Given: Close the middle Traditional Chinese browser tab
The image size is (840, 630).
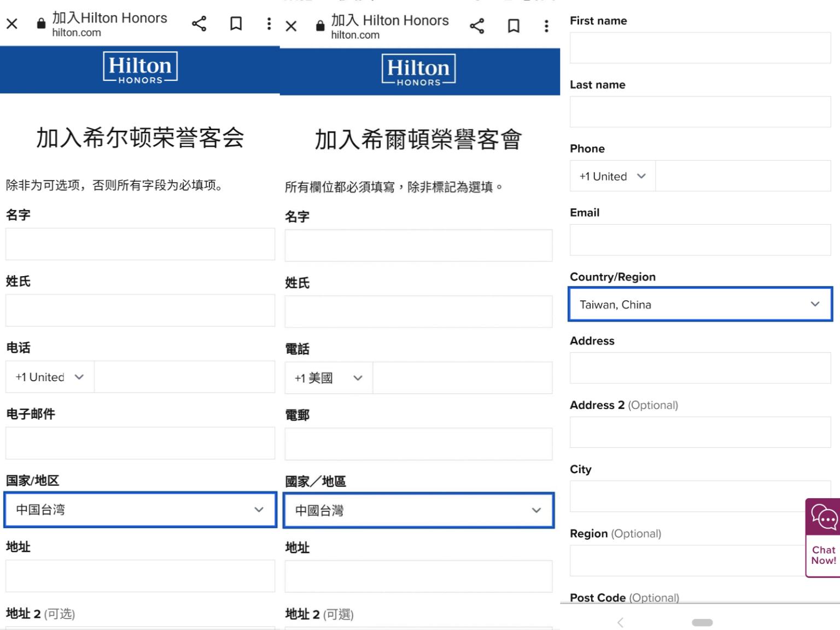Looking at the screenshot, I should (x=291, y=26).
